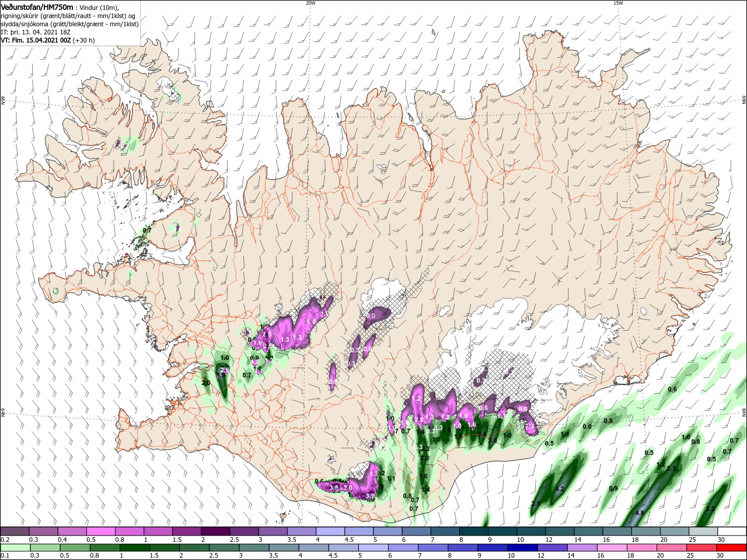Select bottom legend red swatch after 30
Image resolution: width=747 pixels, height=560 pixels.
pyautogui.click(x=732, y=548)
